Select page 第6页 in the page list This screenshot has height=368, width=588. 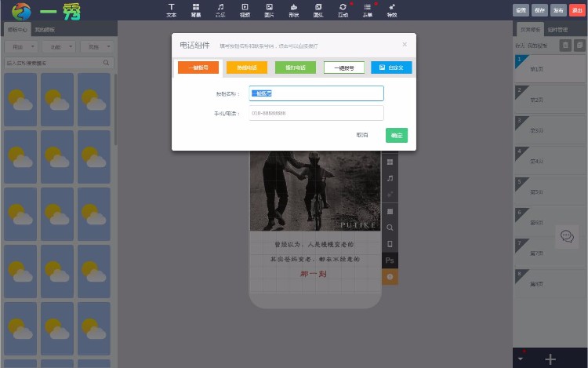[x=550, y=223]
